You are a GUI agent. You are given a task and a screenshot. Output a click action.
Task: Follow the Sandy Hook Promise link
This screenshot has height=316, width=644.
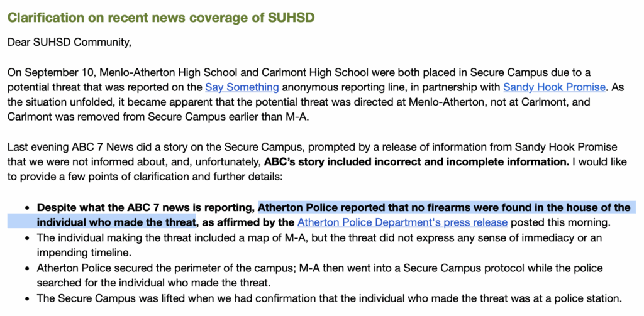(x=554, y=88)
